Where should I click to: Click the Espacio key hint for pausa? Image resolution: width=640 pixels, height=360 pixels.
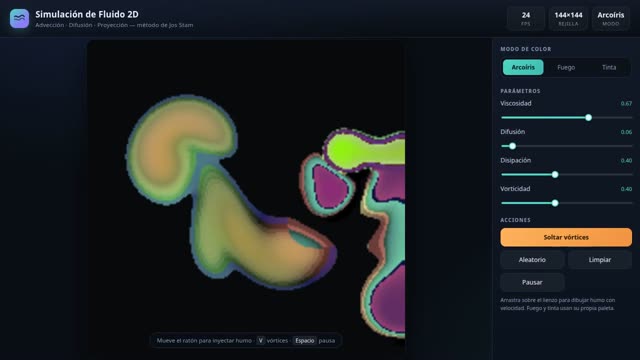[x=304, y=340]
